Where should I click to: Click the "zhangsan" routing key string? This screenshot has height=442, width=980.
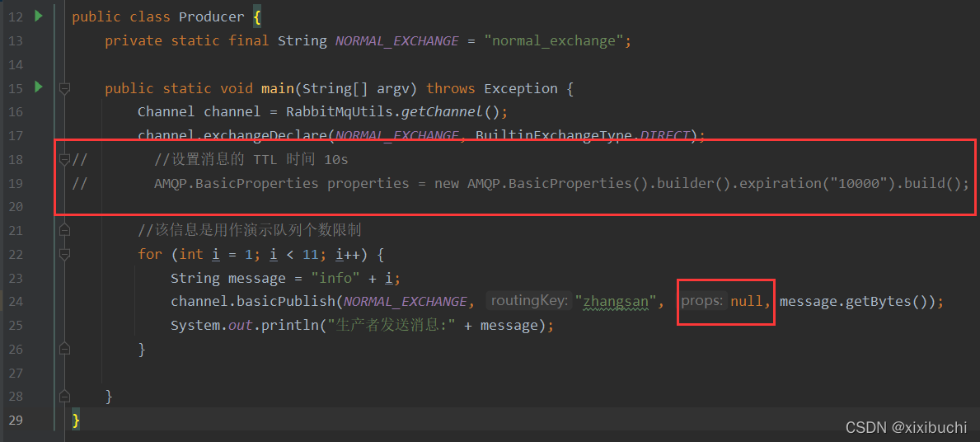[x=616, y=302]
